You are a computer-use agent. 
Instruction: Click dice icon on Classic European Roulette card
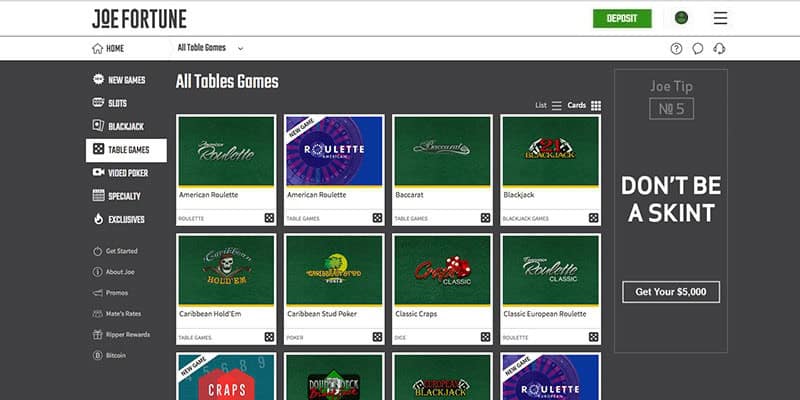click(593, 337)
